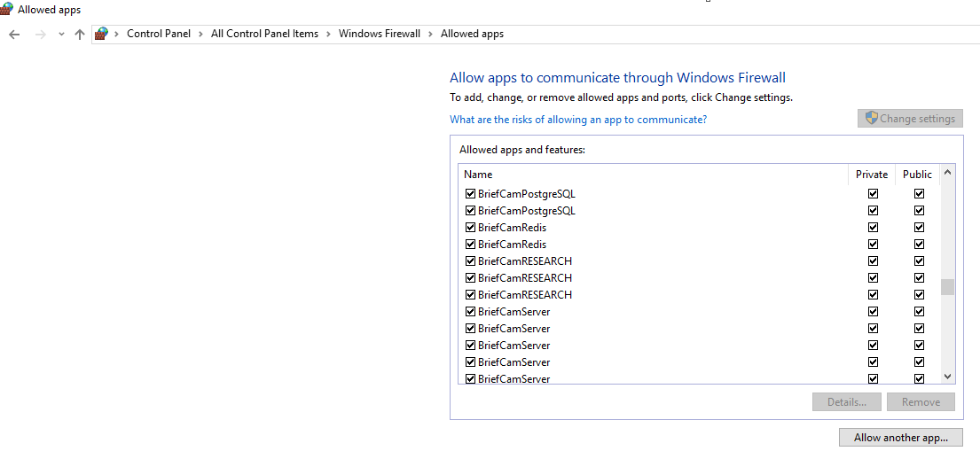Viewport: 980px width, 451px height.
Task: Sort by the Public column header
Action: tap(917, 175)
